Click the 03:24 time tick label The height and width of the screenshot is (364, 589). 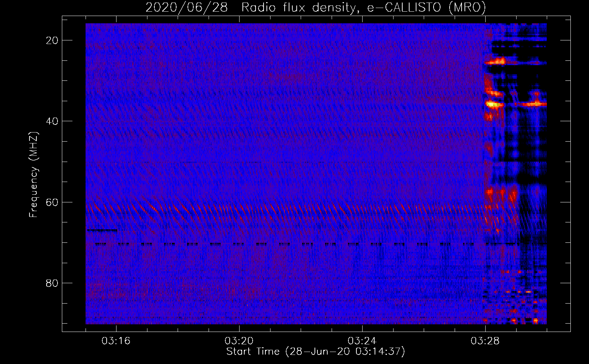point(362,341)
